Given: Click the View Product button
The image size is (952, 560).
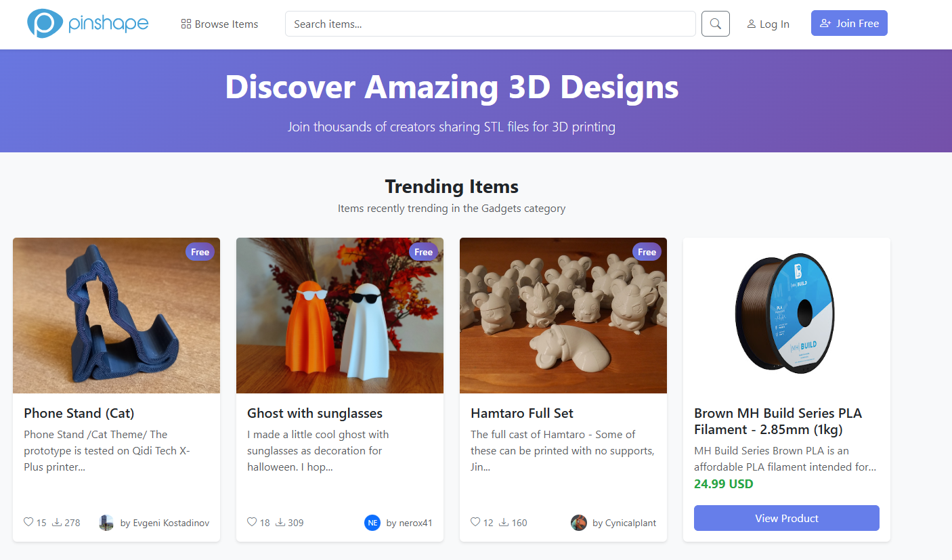Looking at the screenshot, I should tap(786, 518).
